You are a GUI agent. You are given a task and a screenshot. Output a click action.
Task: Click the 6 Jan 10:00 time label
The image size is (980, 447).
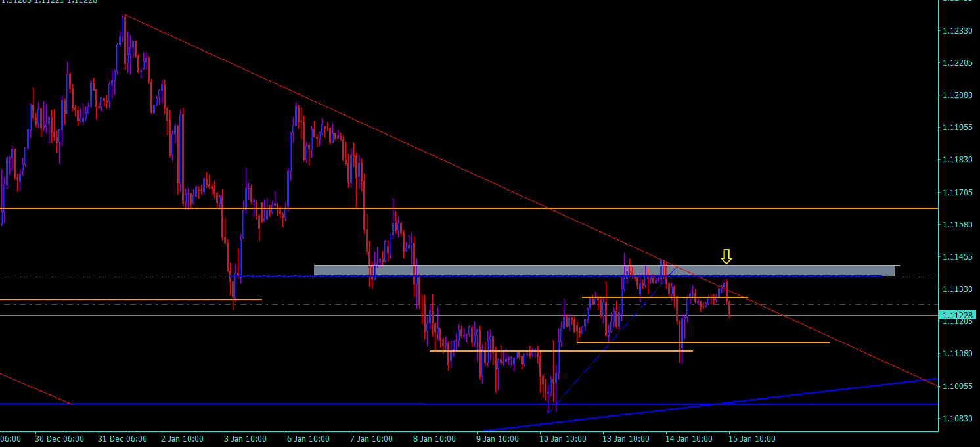307,438
